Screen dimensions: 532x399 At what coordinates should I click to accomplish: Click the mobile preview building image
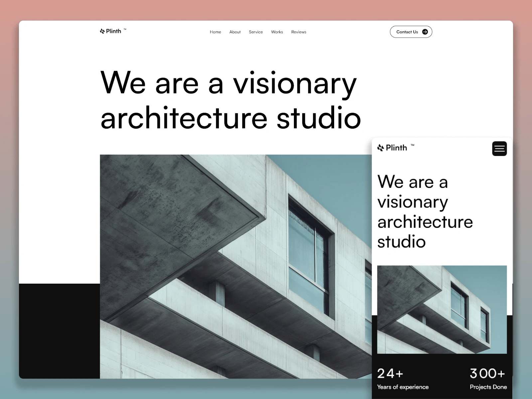[442, 309]
